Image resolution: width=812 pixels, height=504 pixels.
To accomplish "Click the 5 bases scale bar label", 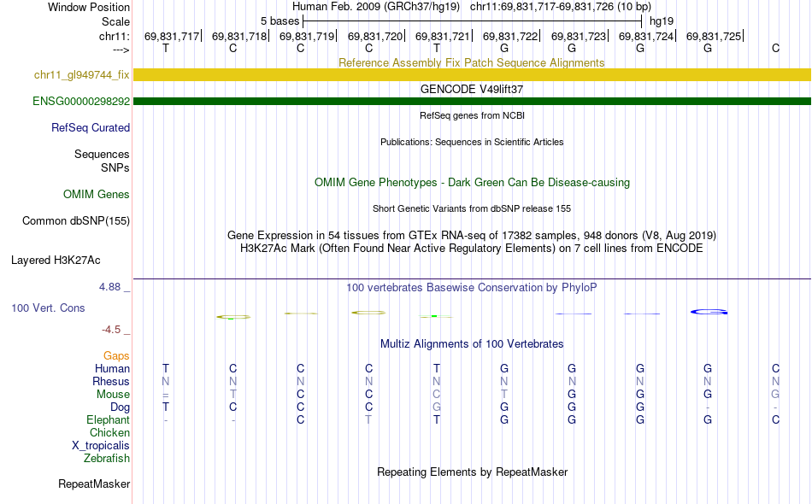I will [x=279, y=21].
